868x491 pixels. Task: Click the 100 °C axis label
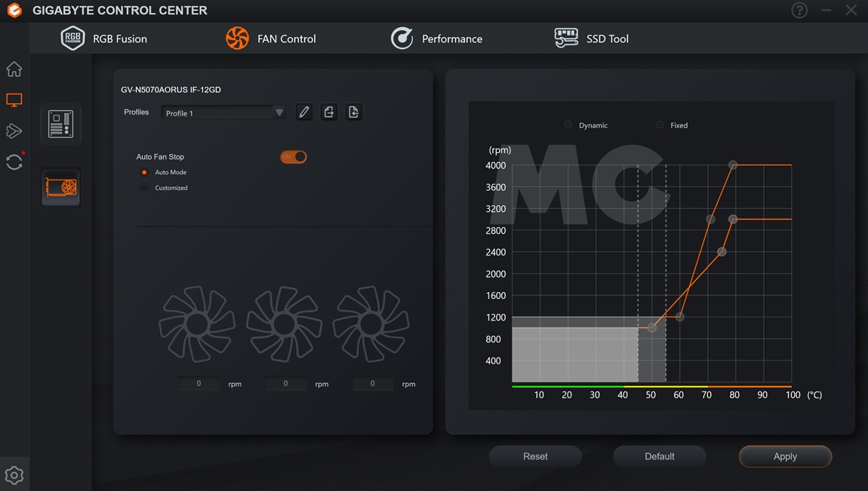793,394
